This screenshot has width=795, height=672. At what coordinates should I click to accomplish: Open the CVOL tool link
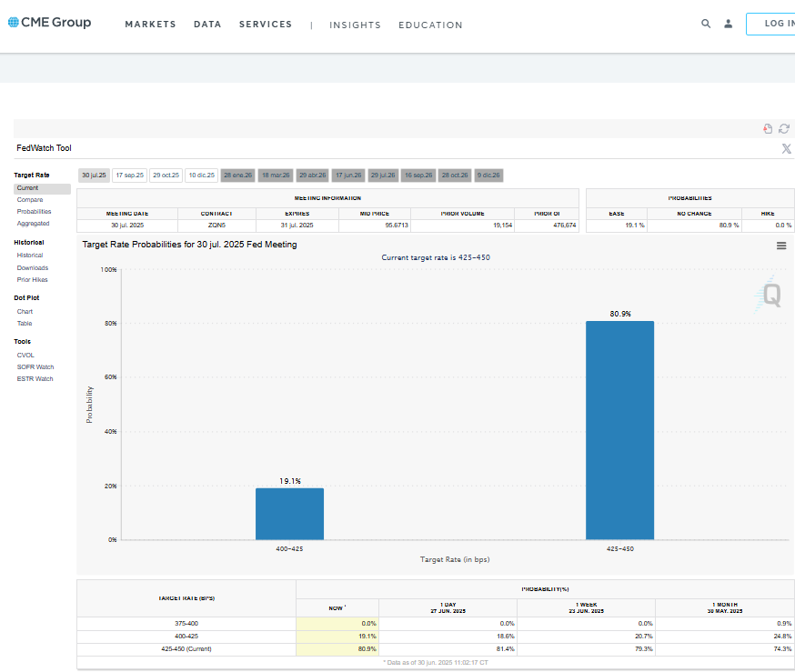25,356
